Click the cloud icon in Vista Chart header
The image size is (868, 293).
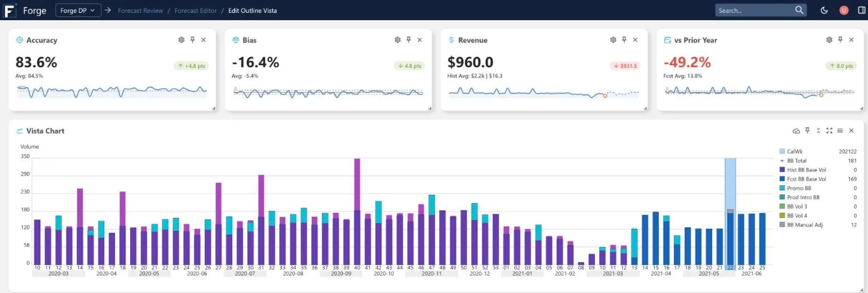click(796, 131)
